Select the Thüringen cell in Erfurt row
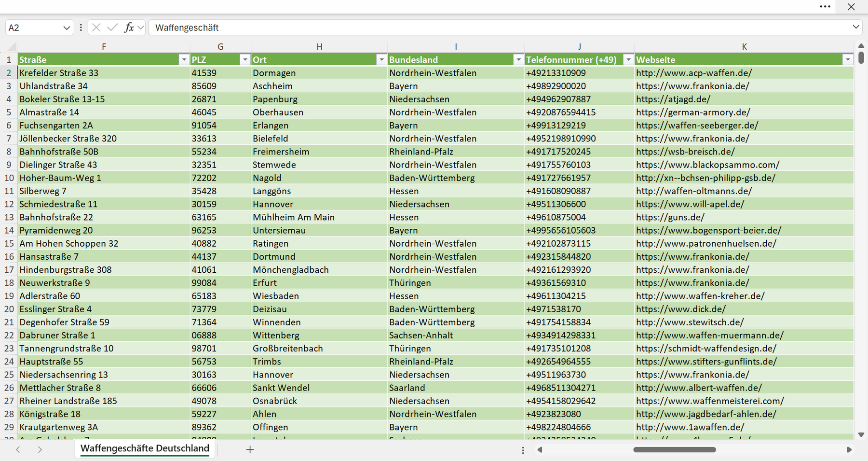The width and height of the screenshot is (868, 461). (x=456, y=283)
